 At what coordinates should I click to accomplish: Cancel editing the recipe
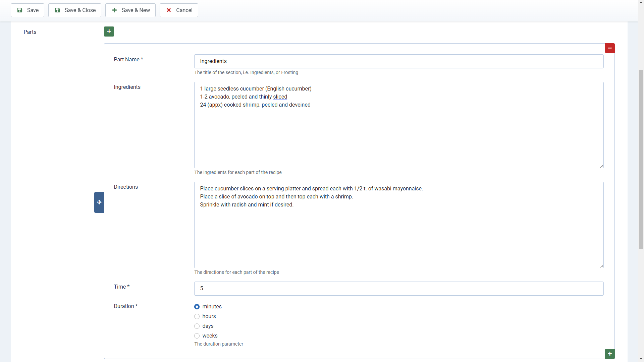pos(179,10)
